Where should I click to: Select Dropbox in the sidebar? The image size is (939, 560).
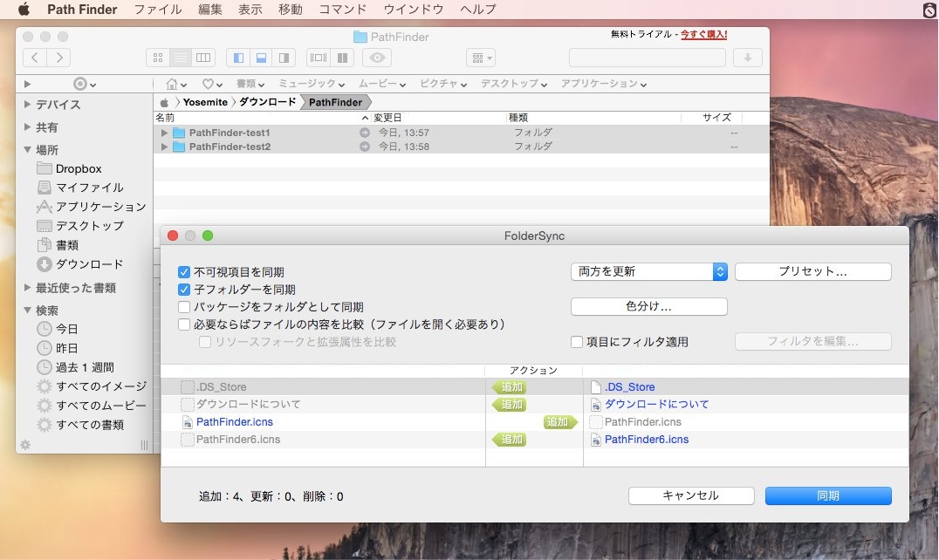(79, 168)
